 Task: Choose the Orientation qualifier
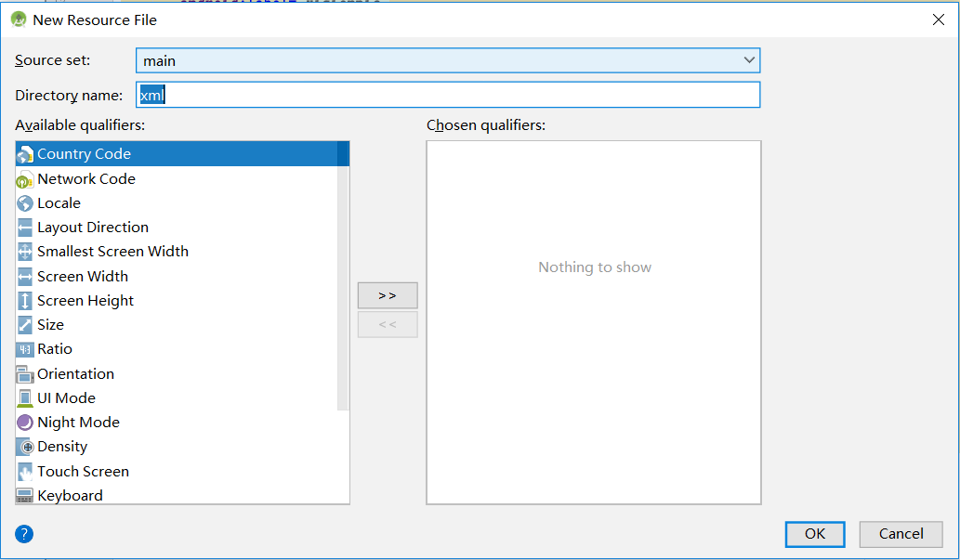click(75, 374)
